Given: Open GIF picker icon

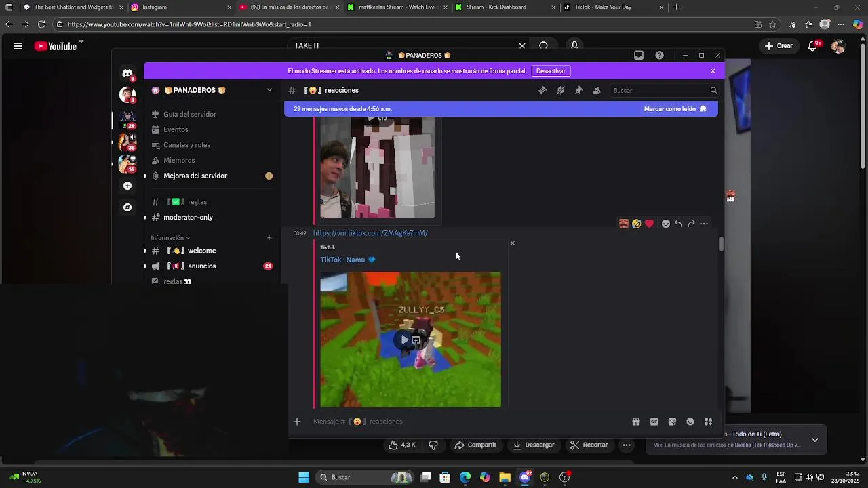Looking at the screenshot, I should coord(654,422).
